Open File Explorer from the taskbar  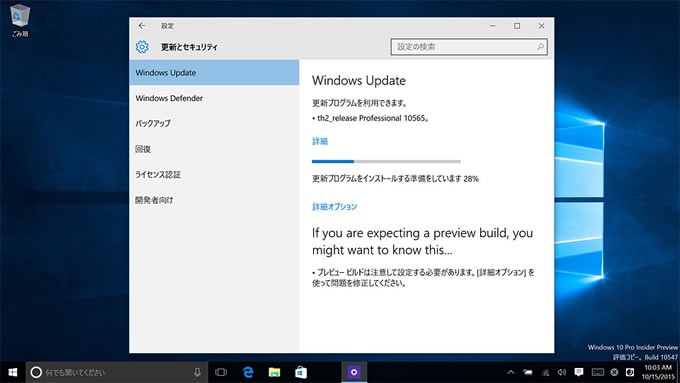pyautogui.click(x=274, y=372)
